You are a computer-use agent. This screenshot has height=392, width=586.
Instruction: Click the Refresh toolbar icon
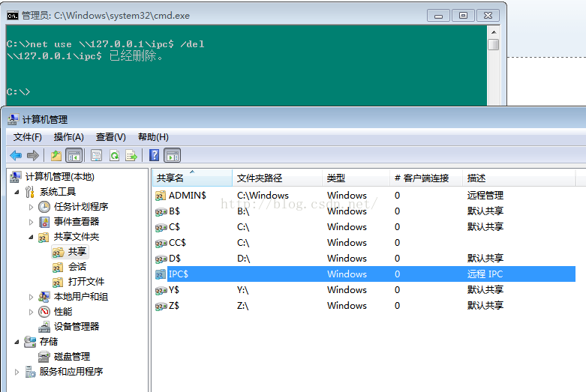click(114, 155)
